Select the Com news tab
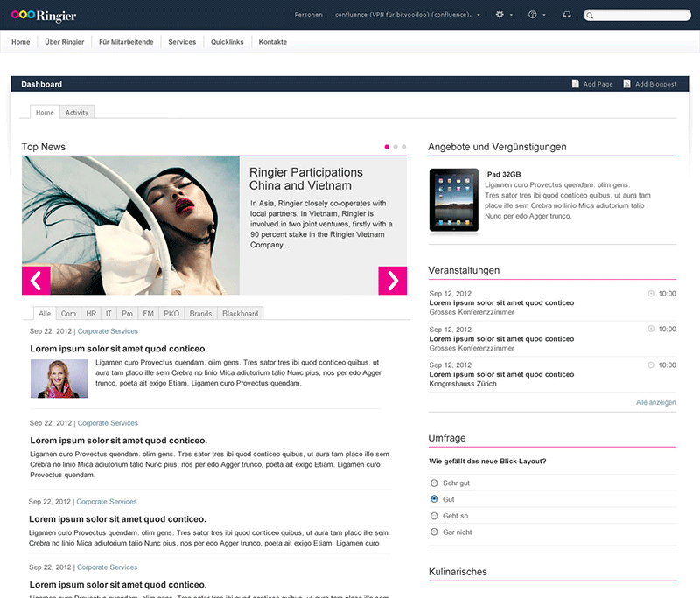The height and width of the screenshot is (598, 700). [68, 314]
